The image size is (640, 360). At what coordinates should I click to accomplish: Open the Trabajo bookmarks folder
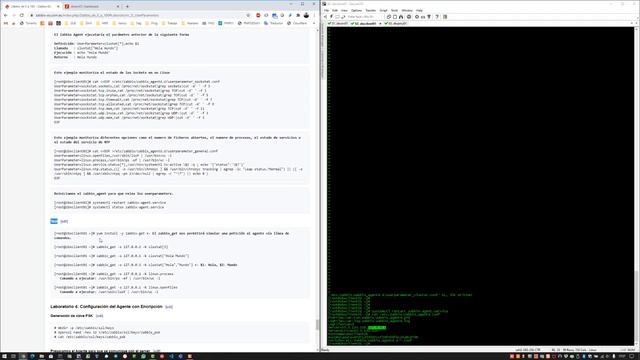pos(169,23)
